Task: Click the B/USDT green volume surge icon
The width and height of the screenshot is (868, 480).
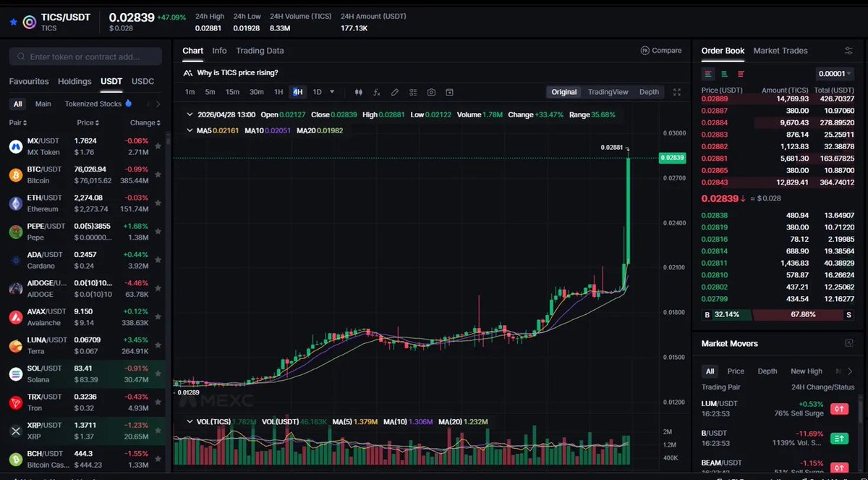Action: pyautogui.click(x=839, y=438)
